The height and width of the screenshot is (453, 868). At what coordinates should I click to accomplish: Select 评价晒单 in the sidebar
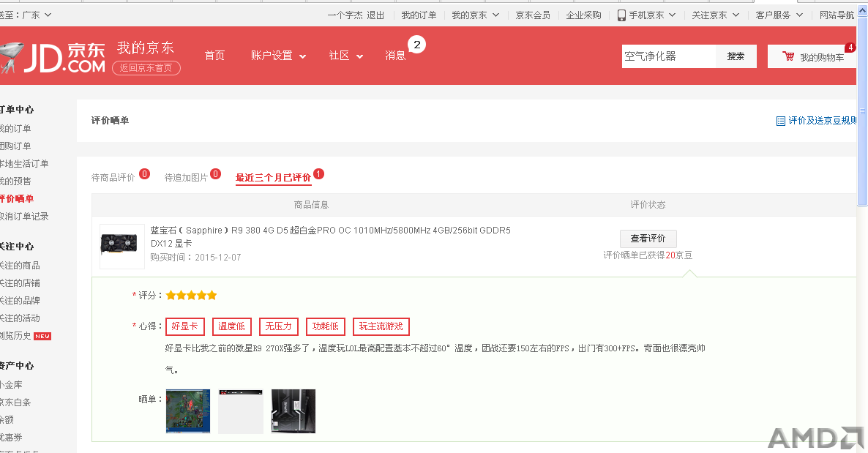(x=17, y=199)
